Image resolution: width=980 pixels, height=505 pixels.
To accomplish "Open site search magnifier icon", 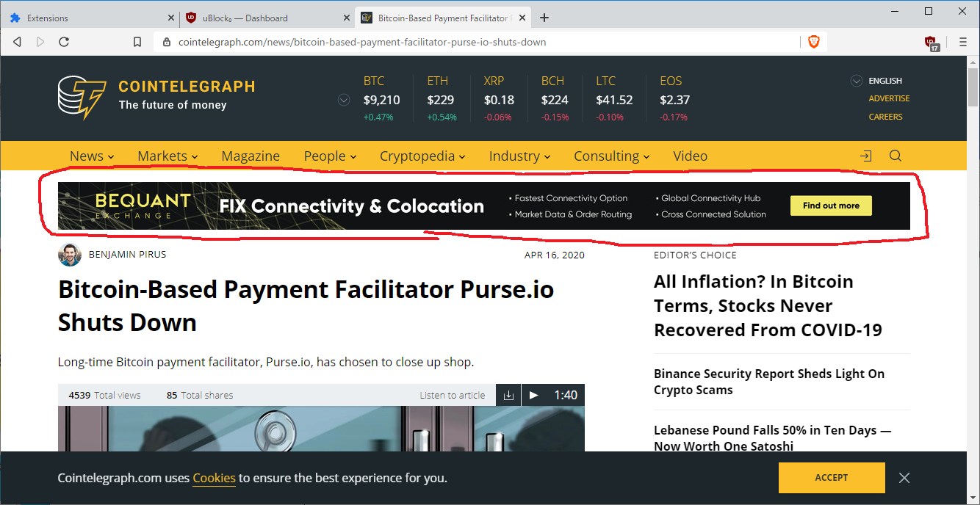I will pyautogui.click(x=895, y=156).
